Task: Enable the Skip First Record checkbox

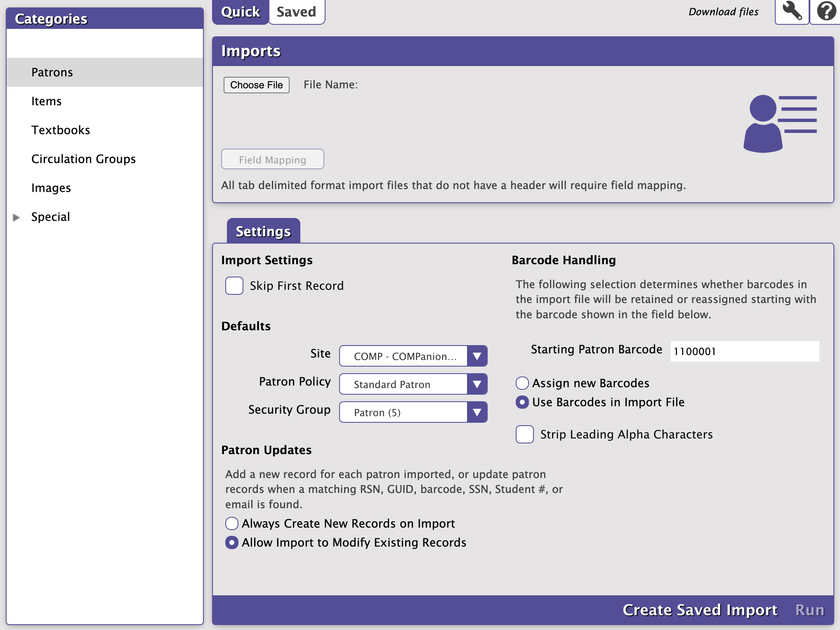Action: [234, 286]
